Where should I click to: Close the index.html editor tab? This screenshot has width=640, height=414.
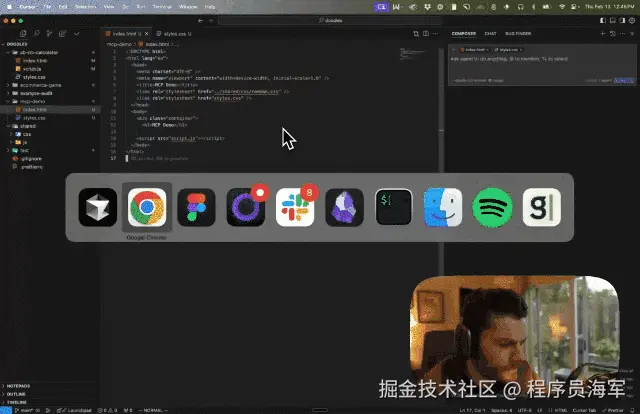(147, 33)
